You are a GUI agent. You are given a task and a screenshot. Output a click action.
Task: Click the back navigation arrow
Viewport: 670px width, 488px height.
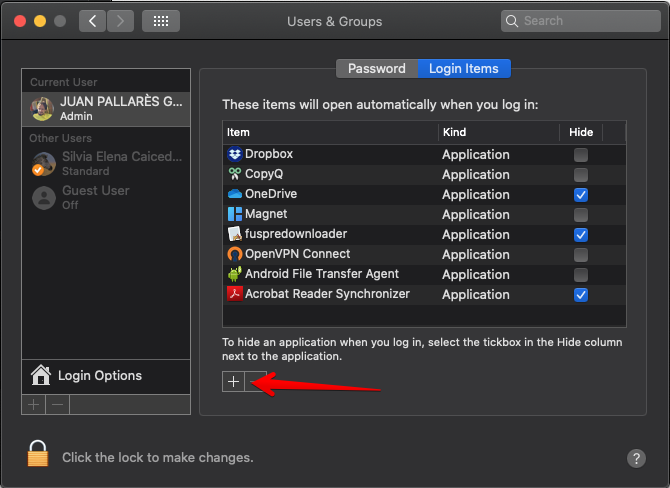pyautogui.click(x=93, y=21)
